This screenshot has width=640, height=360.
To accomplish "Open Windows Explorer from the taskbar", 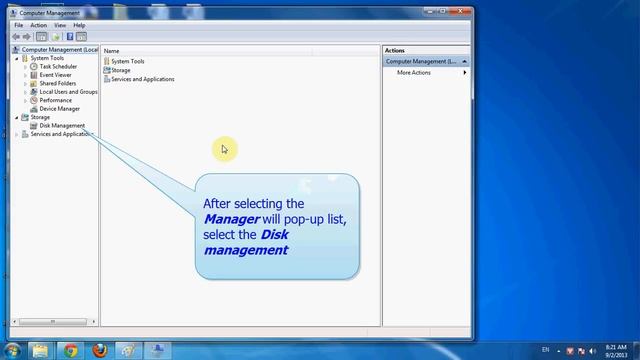I will (x=40, y=351).
